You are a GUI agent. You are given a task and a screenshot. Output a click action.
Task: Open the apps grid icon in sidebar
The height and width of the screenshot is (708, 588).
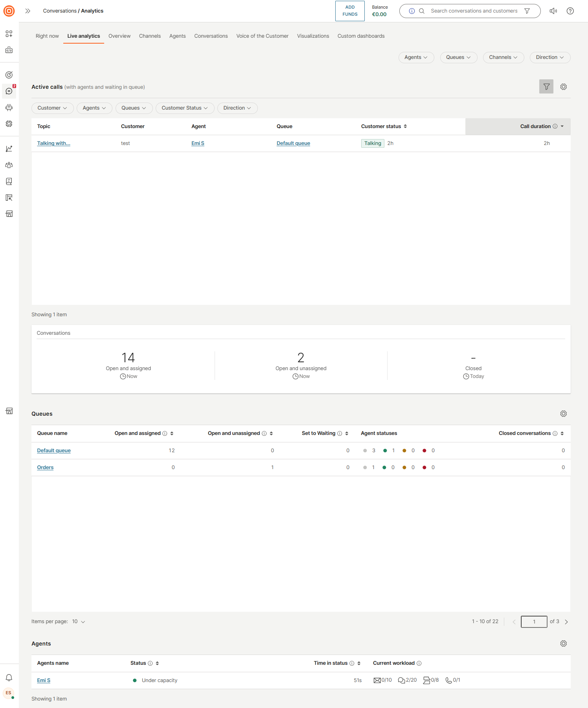pos(9,34)
